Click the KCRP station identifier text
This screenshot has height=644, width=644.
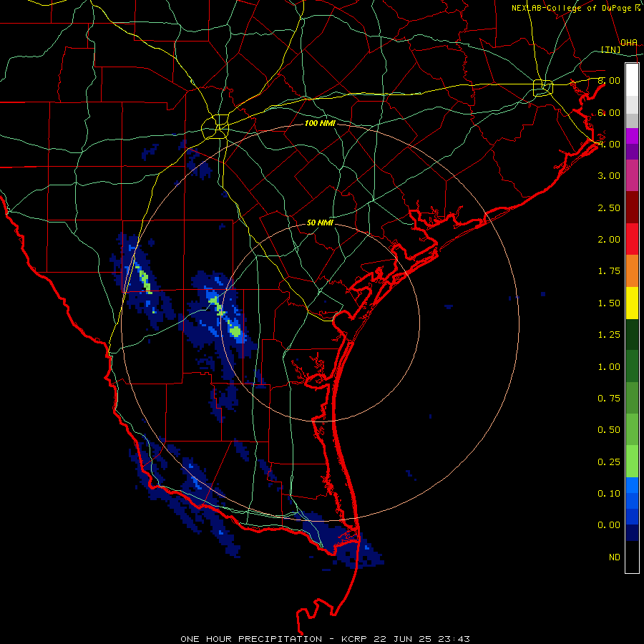(353, 639)
